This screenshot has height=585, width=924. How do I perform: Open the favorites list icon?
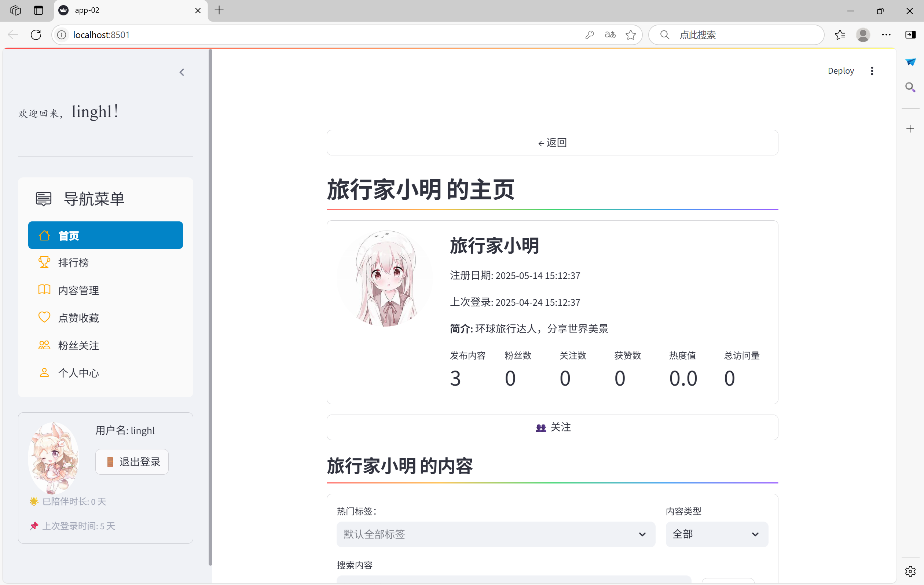(840, 35)
